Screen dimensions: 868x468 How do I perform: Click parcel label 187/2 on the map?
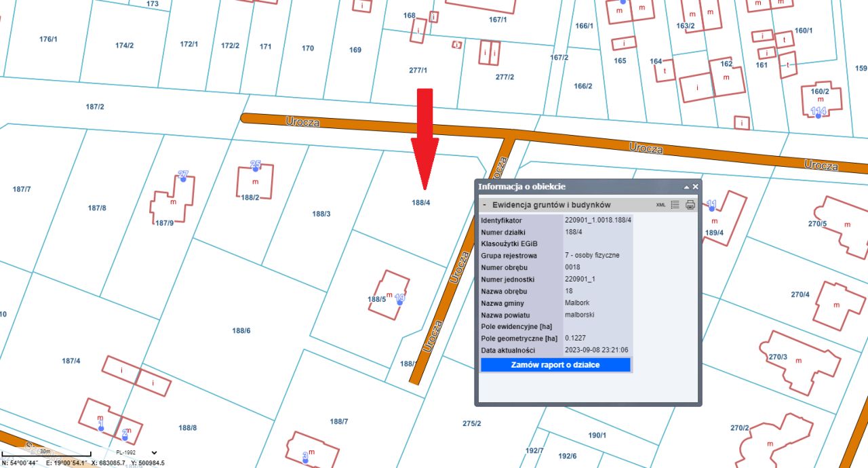coord(95,107)
